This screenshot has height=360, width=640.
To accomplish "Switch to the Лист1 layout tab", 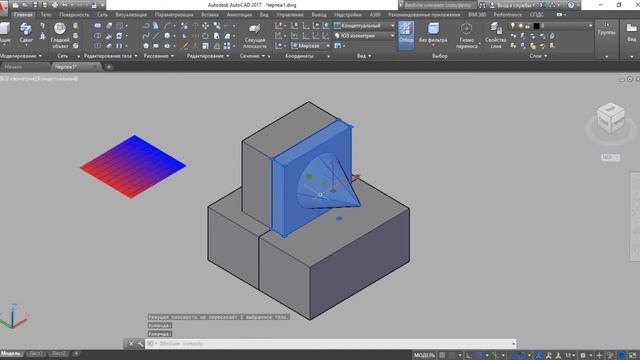I will click(36, 353).
